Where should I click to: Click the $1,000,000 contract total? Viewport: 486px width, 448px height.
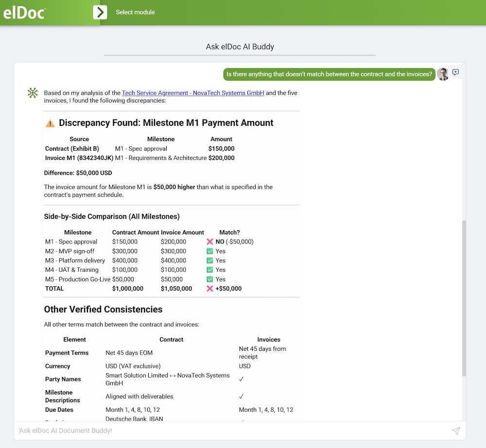128,289
